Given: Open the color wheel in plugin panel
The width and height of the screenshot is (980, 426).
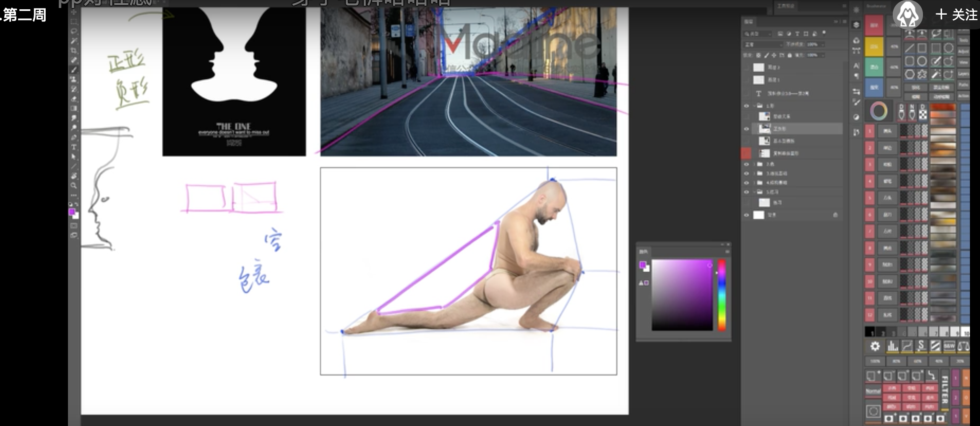Looking at the screenshot, I should [x=879, y=111].
